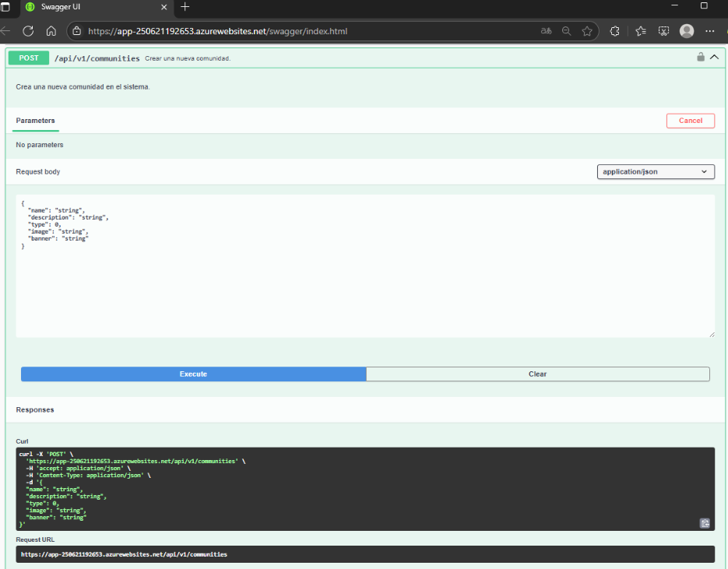Open the application/json content type dropdown
Viewport: 728px width, 569px height.
tap(656, 172)
